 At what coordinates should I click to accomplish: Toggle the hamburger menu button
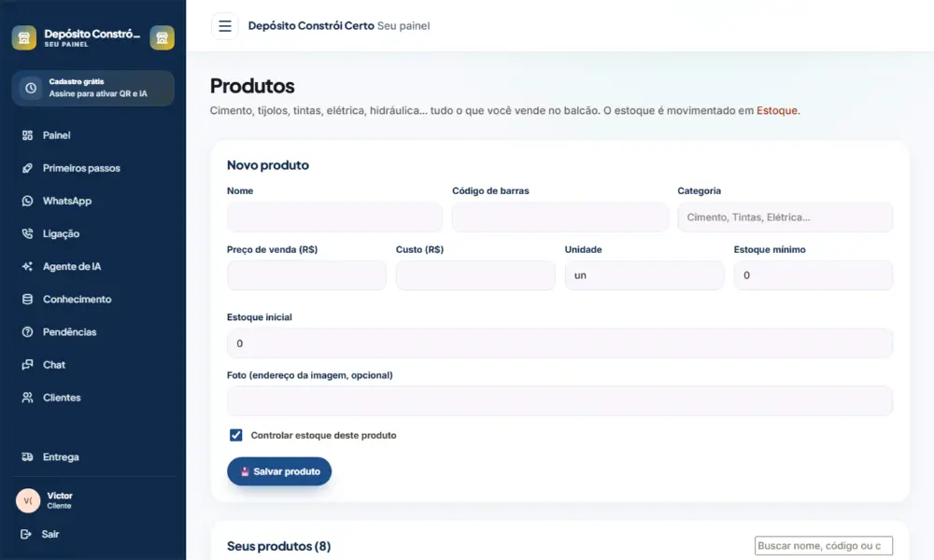(x=224, y=26)
